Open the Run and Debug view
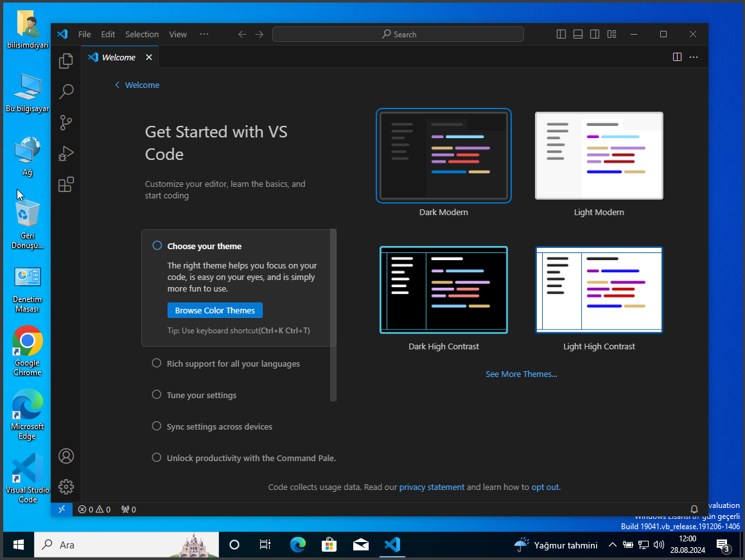This screenshot has height=560, width=745. click(x=66, y=153)
